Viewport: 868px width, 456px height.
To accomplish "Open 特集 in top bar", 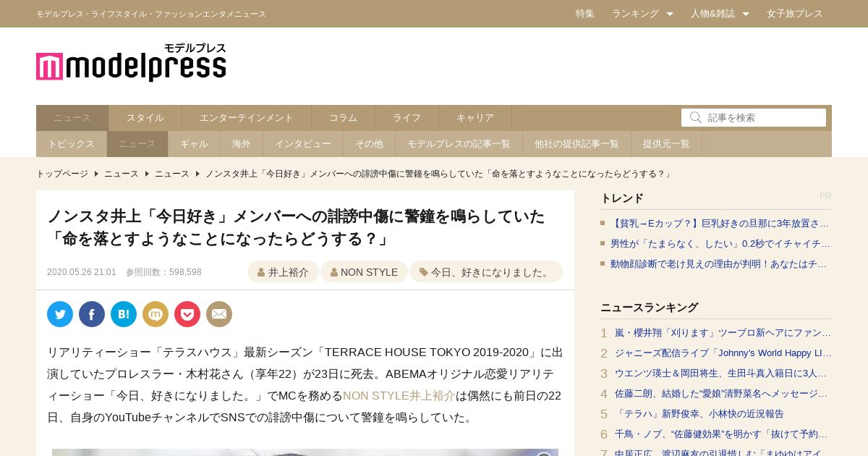I will pos(585,14).
